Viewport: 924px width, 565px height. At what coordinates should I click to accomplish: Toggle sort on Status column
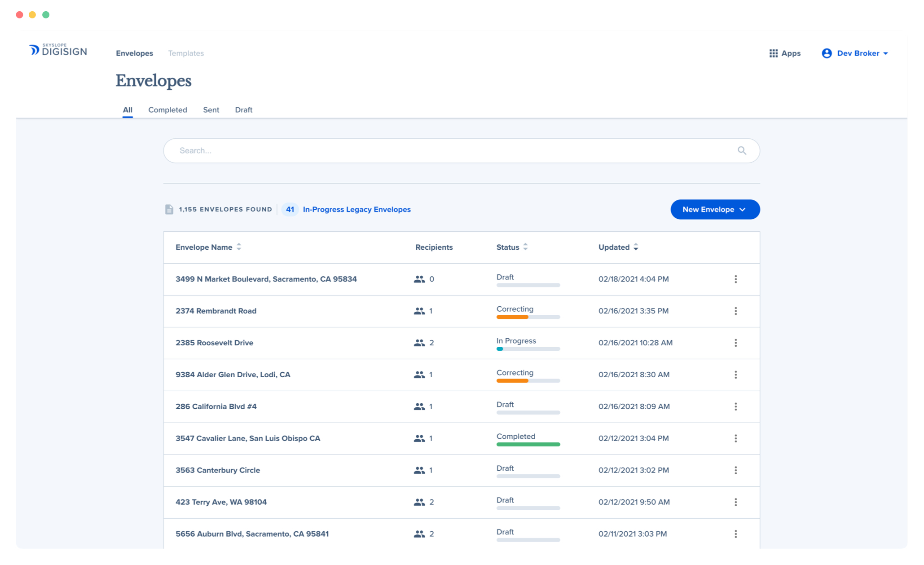click(x=525, y=247)
